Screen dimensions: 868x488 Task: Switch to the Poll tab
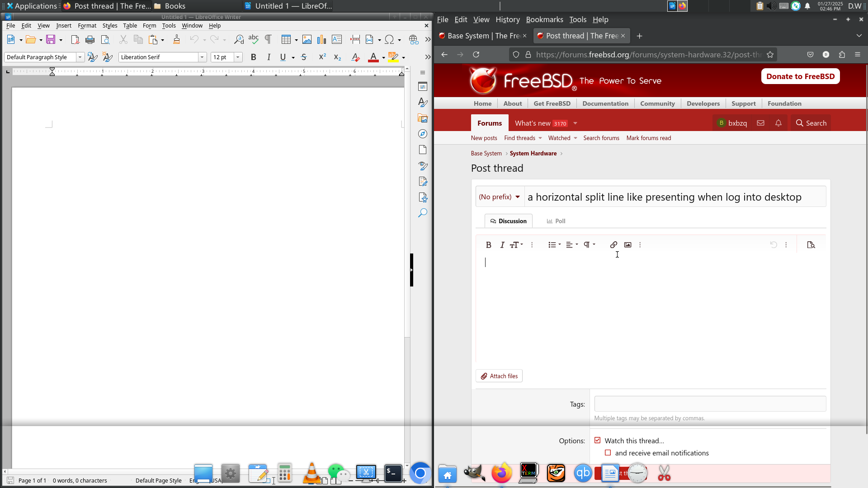[556, 221]
